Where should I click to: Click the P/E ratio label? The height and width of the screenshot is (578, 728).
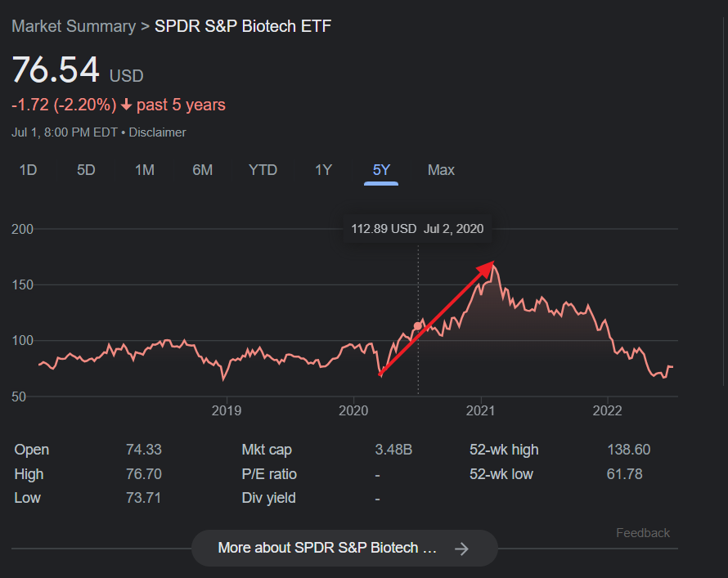point(269,474)
